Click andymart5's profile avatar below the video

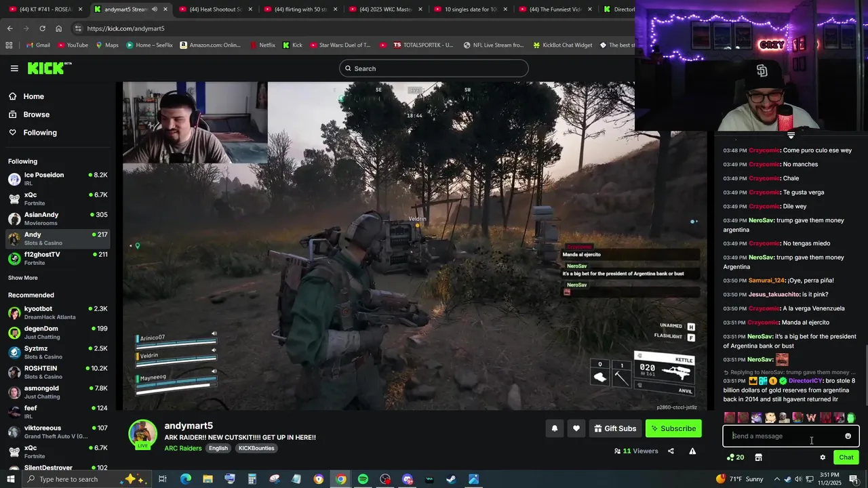pos(142,434)
